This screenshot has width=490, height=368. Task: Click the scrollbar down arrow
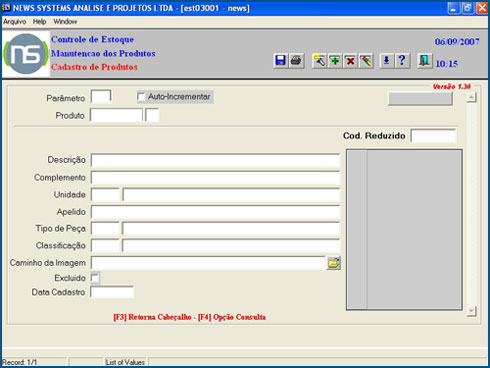[471, 311]
